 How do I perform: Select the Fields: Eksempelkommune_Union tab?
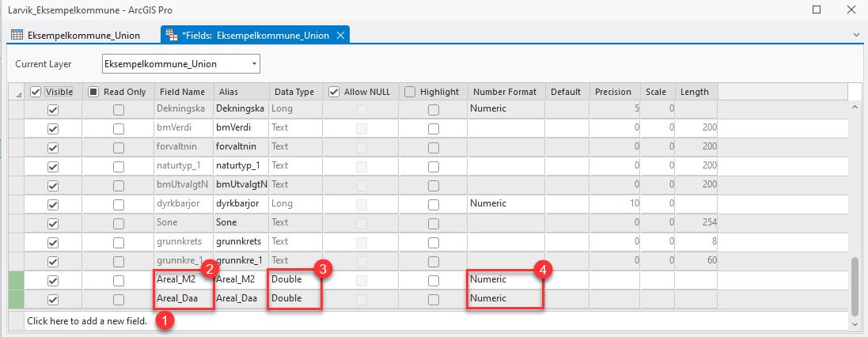tap(256, 36)
